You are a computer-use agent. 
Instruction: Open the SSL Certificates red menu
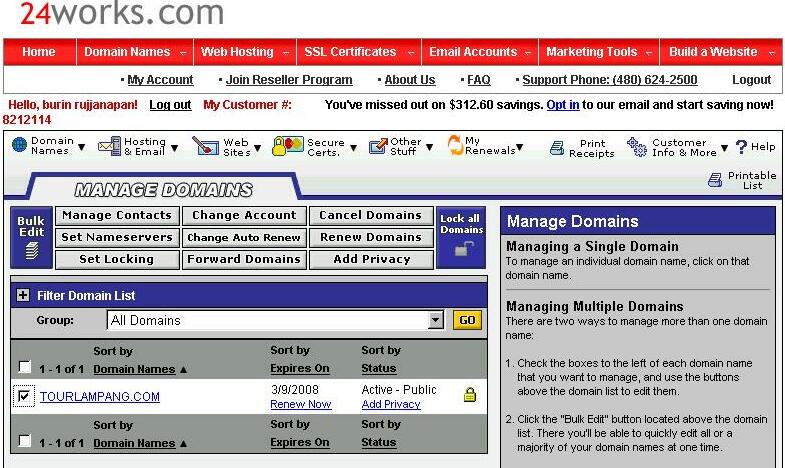point(359,52)
